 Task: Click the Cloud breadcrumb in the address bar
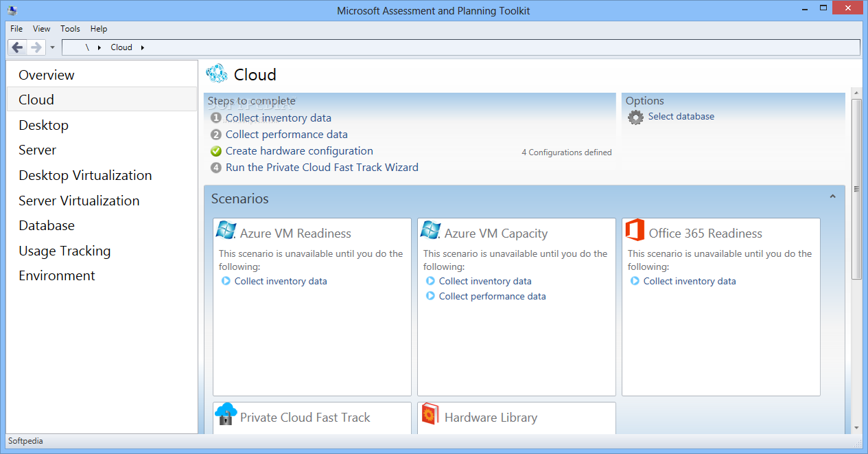coord(121,47)
